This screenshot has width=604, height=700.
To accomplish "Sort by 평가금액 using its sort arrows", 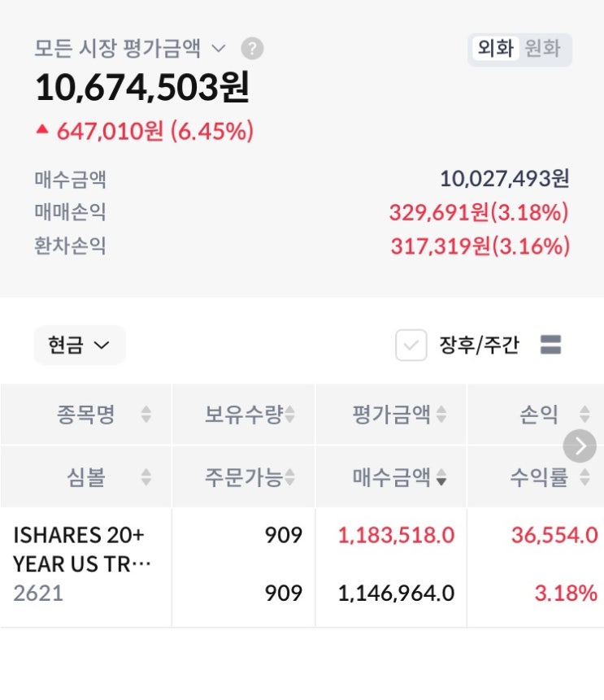I will click(441, 415).
